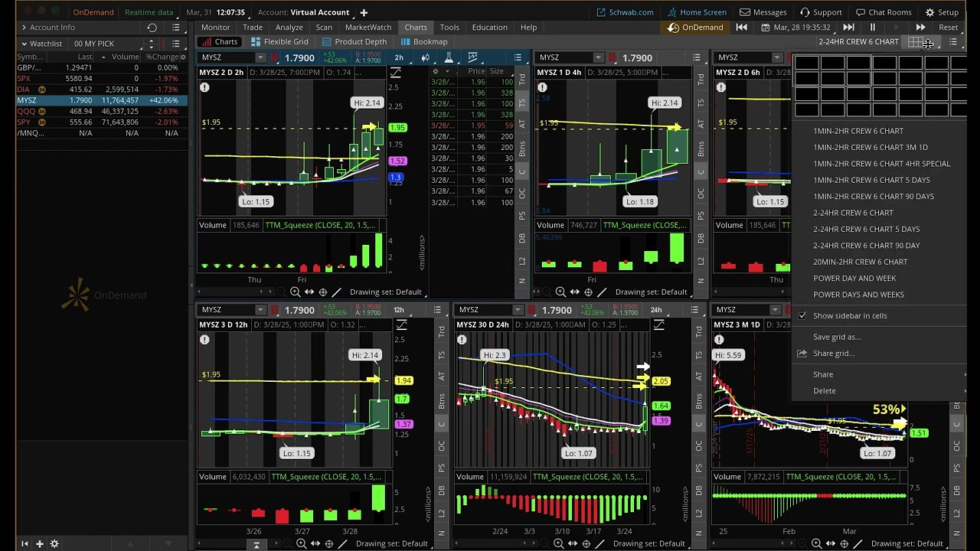Open 2h timeframe dropdown
The height and width of the screenshot is (551, 980).
(398, 57)
